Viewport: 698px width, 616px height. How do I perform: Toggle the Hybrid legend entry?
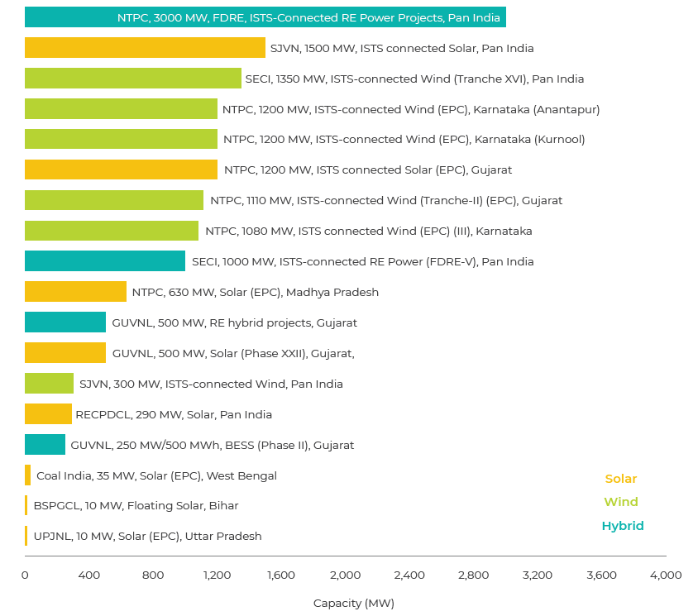pyautogui.click(x=622, y=526)
